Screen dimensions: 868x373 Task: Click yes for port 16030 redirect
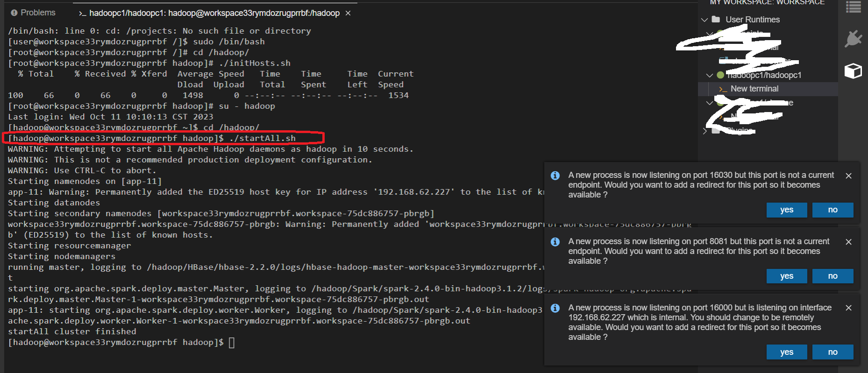tap(787, 210)
